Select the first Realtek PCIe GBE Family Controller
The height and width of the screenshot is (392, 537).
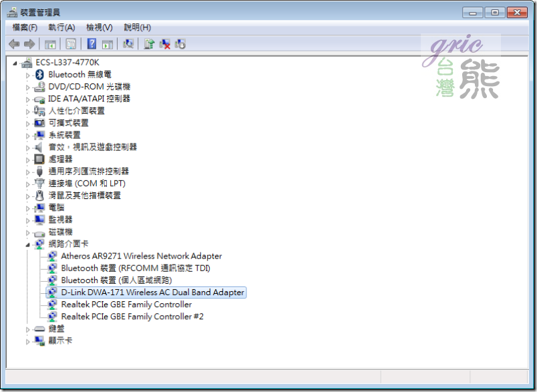click(x=126, y=305)
